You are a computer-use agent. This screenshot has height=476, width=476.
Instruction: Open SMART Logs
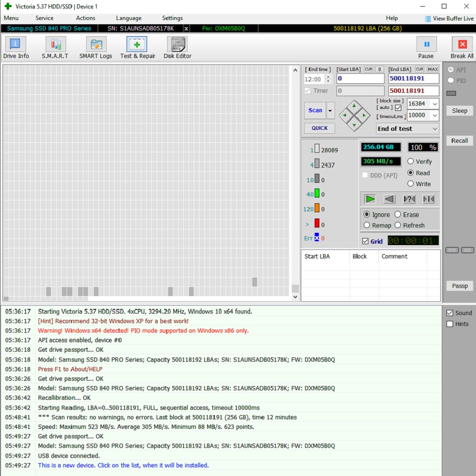[x=96, y=48]
